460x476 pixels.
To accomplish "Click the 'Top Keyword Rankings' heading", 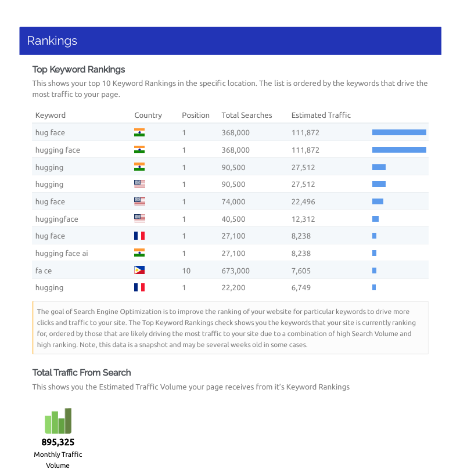I will click(79, 70).
